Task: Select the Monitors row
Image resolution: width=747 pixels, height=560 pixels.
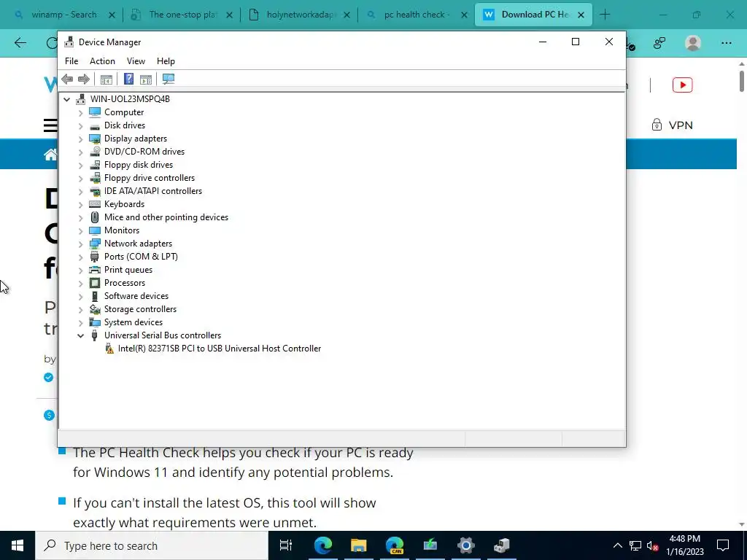Action: click(x=122, y=230)
